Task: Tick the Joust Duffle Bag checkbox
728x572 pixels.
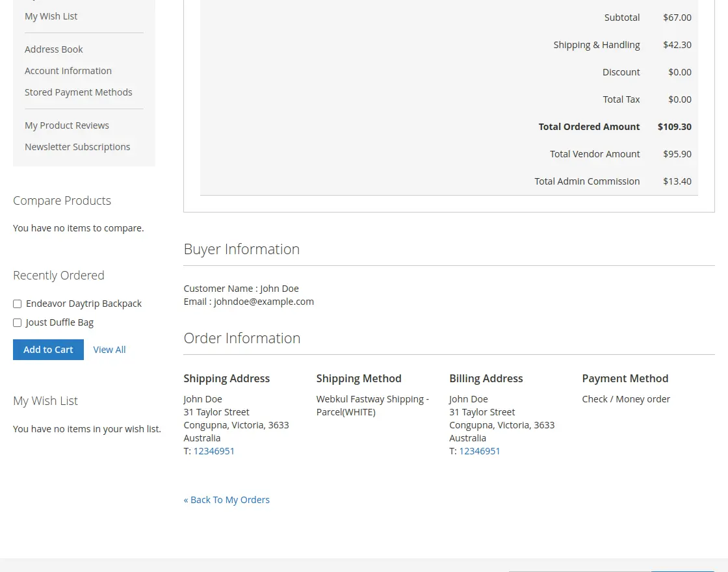Action: (x=18, y=322)
